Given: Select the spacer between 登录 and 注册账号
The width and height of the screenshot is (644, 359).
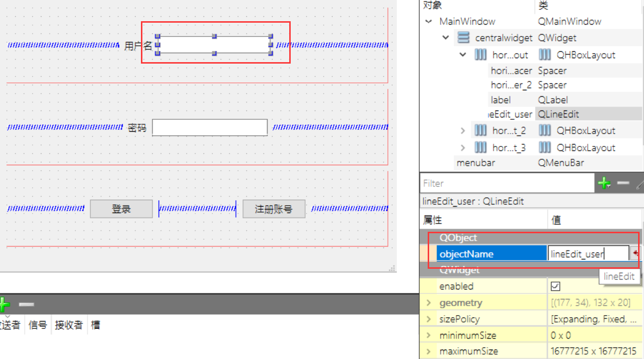Looking at the screenshot, I should point(197,209).
